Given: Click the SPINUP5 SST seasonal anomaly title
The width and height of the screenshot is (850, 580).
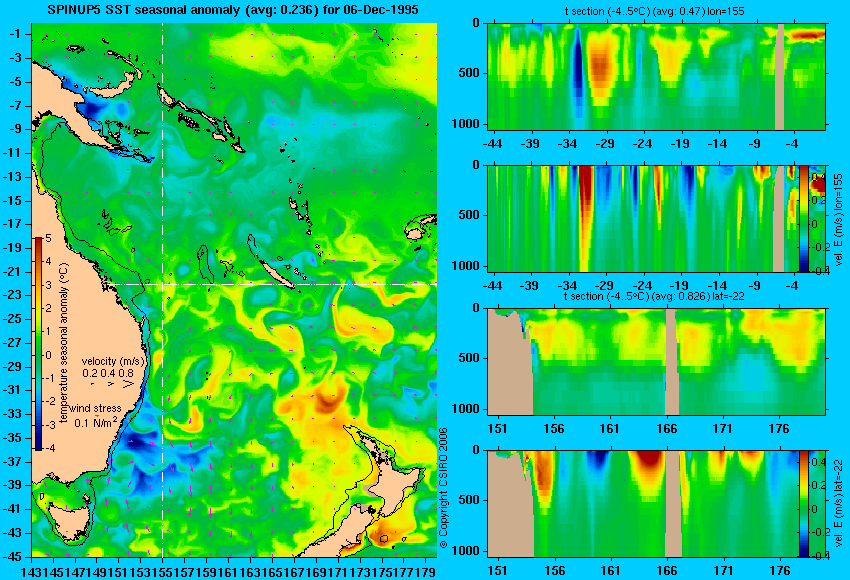Looking at the screenshot, I should 233,10.
